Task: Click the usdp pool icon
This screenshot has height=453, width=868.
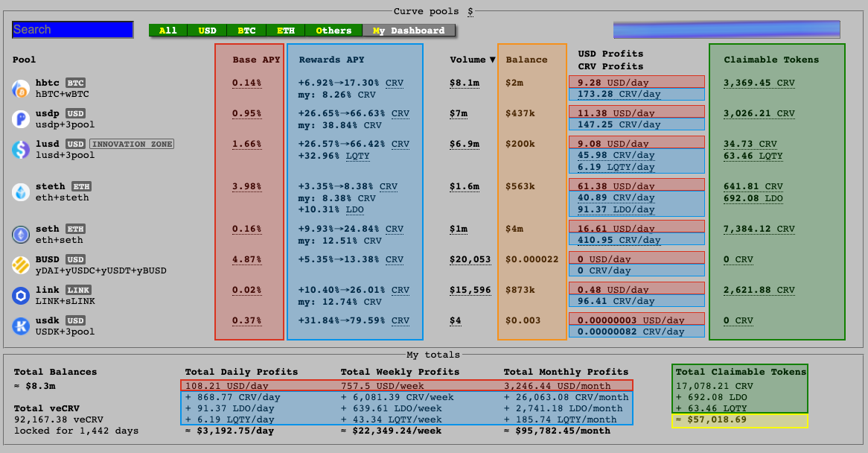Action: 21,119
